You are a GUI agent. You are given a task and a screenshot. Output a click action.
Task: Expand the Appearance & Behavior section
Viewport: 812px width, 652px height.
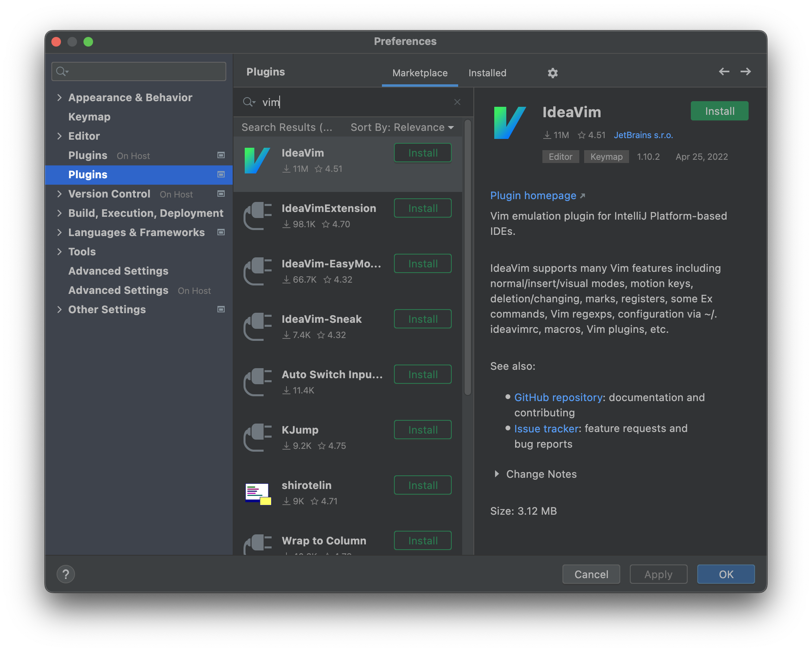point(59,97)
